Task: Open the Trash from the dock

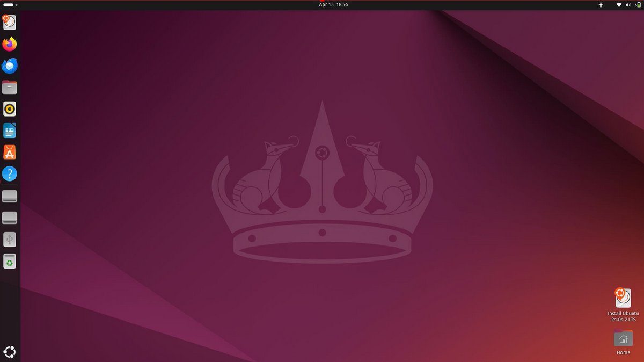Action: tap(10, 262)
